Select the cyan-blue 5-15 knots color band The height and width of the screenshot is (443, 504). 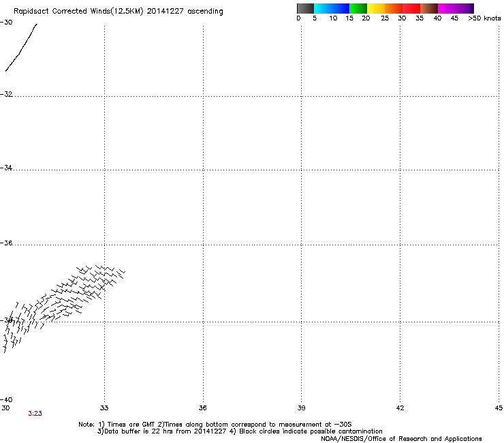(332, 8)
